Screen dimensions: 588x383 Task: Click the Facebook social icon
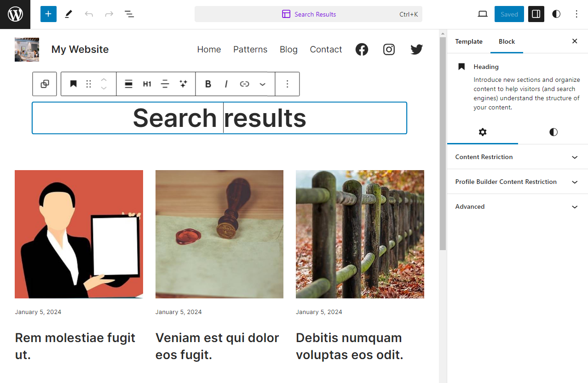click(362, 50)
